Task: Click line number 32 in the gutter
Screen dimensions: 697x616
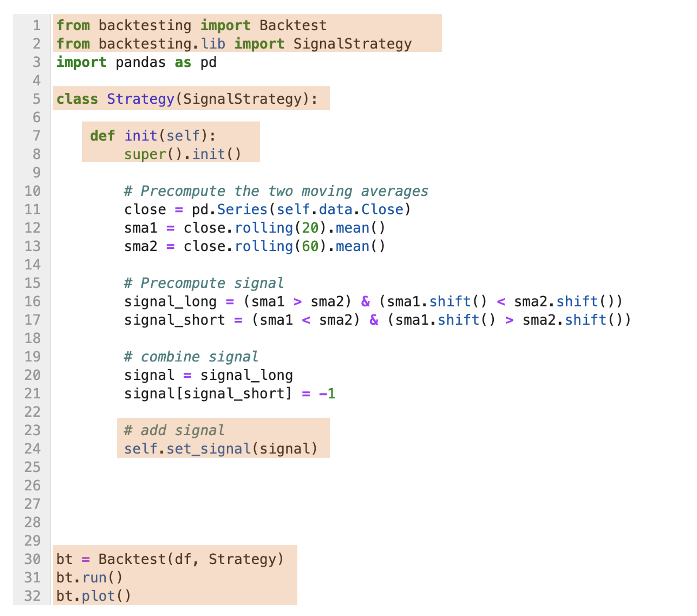Action: tap(33, 596)
